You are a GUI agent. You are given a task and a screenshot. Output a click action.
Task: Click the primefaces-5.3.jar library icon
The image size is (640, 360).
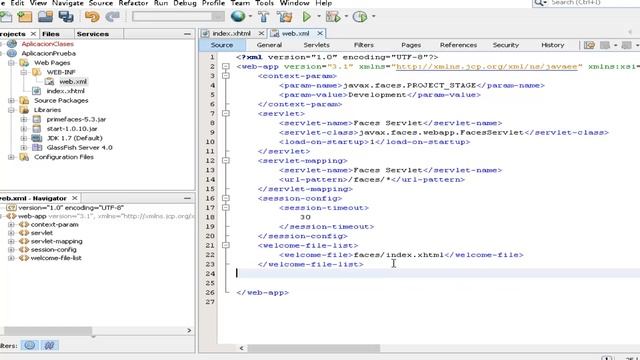click(37, 119)
